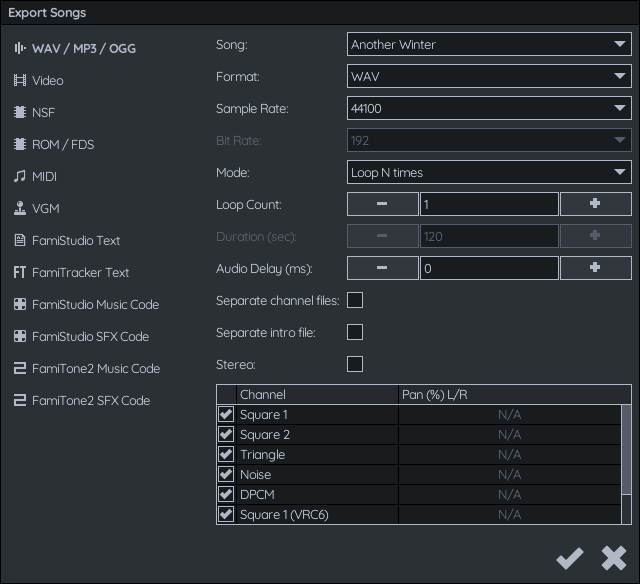Click the Audio Delay value field
The height and width of the screenshot is (584, 640).
pyautogui.click(x=489, y=268)
